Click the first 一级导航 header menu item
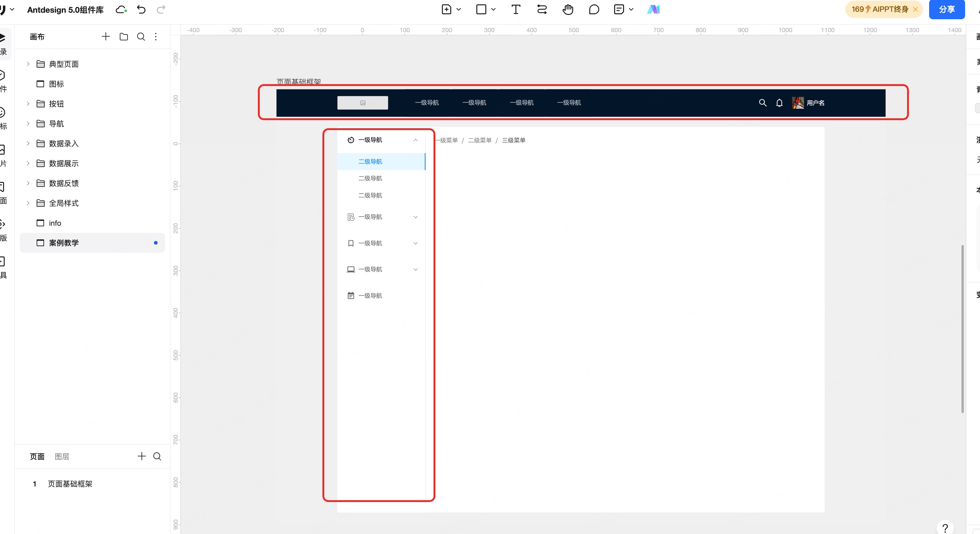 (x=427, y=103)
